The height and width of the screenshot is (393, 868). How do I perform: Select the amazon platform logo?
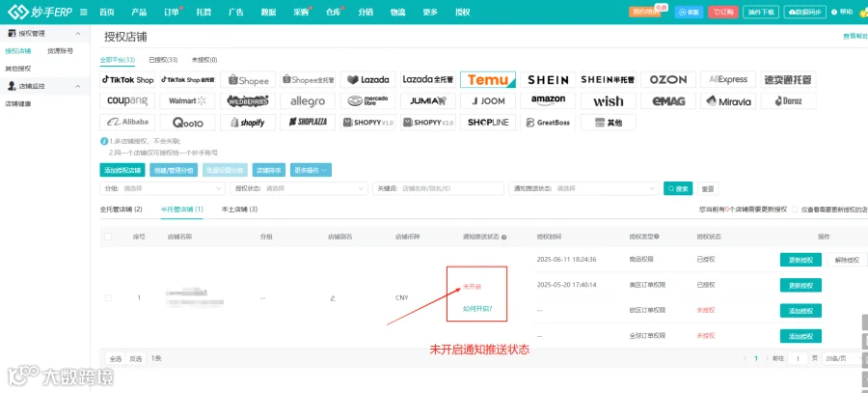point(548,100)
